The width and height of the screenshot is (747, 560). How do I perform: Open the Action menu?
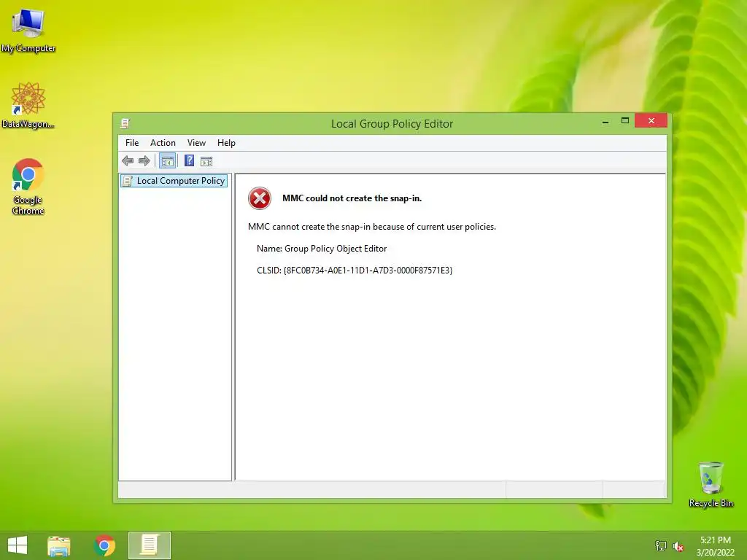[x=163, y=143]
